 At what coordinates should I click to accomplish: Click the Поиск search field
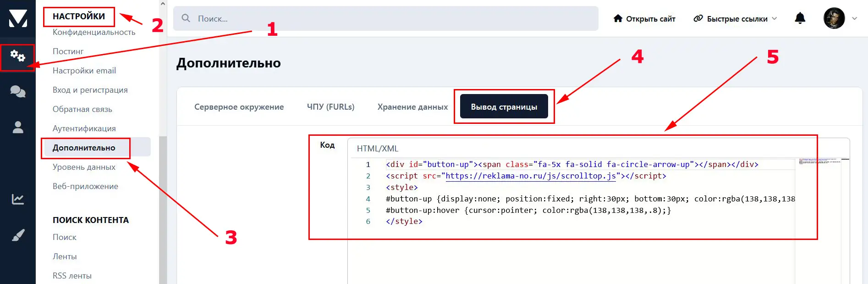tap(385, 18)
